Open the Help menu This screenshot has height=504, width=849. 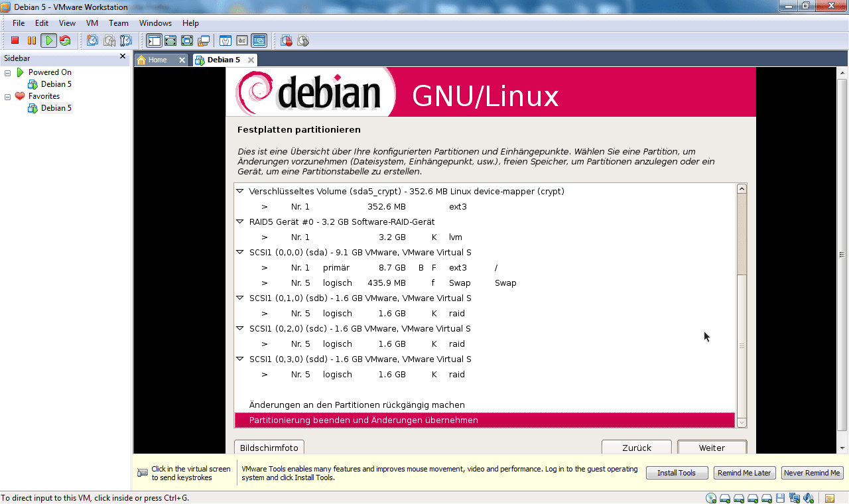point(190,23)
